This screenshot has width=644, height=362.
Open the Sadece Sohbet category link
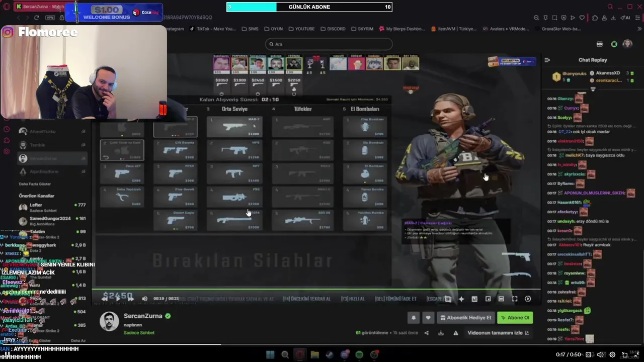tap(139, 333)
